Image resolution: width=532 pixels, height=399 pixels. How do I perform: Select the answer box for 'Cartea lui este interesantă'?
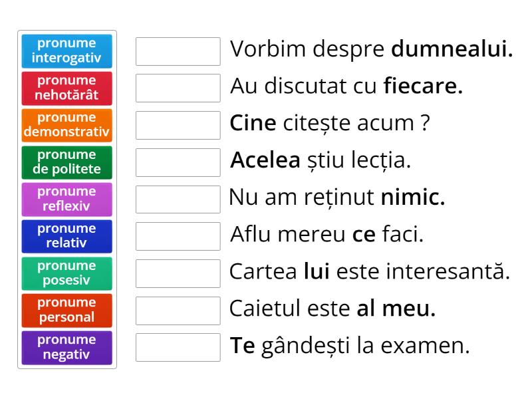[177, 272]
